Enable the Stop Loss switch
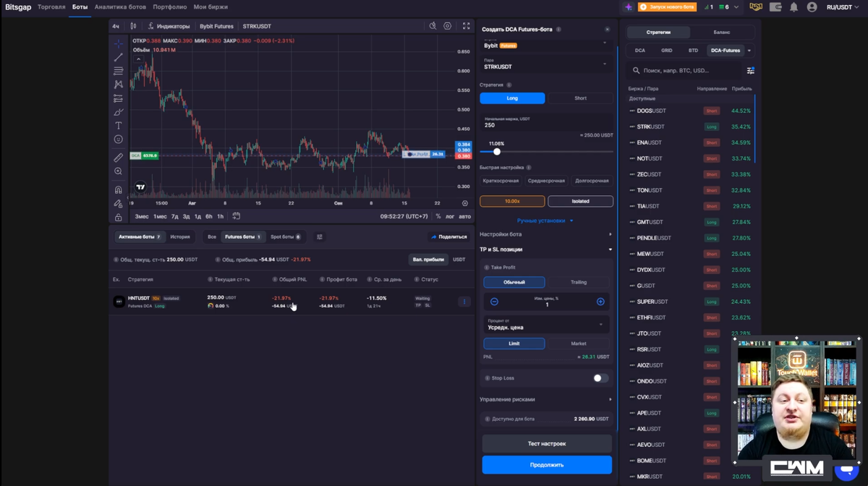The image size is (868, 486). [x=600, y=378]
